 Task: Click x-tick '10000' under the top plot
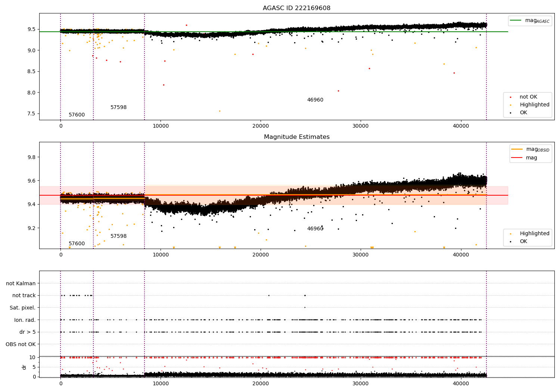coord(161,126)
